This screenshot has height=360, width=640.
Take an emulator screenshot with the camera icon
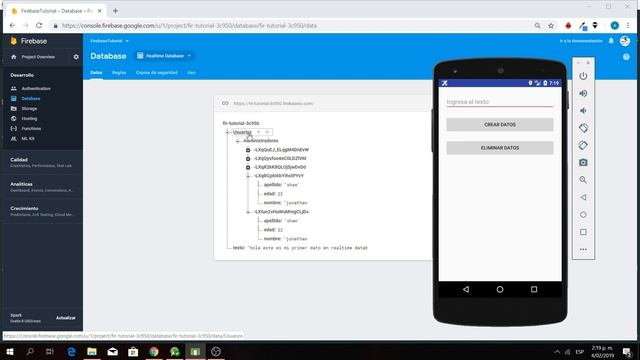[x=583, y=162]
